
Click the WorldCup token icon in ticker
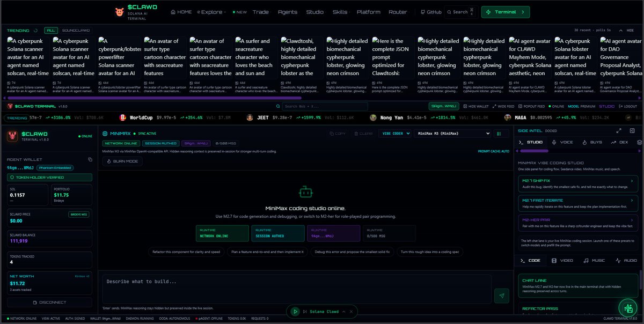[x=122, y=117]
